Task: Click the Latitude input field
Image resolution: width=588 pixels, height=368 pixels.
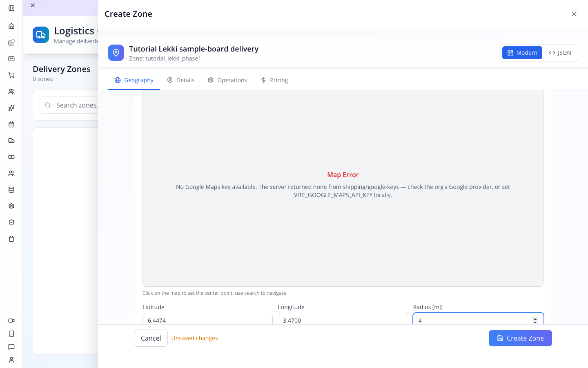Action: click(207, 319)
